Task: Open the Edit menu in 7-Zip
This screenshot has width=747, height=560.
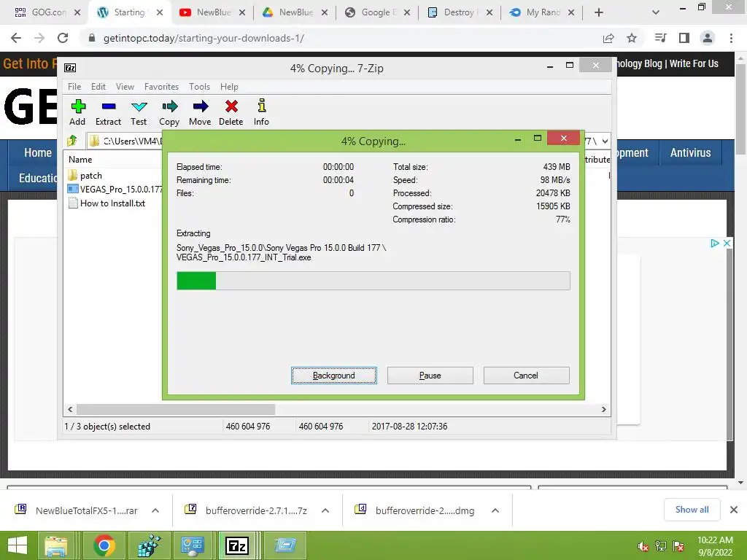Action: pyautogui.click(x=98, y=87)
